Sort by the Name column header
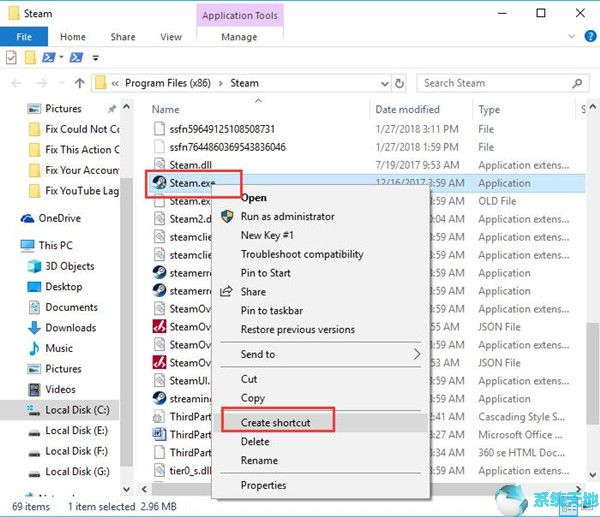The height and width of the screenshot is (517, 600). [x=165, y=109]
